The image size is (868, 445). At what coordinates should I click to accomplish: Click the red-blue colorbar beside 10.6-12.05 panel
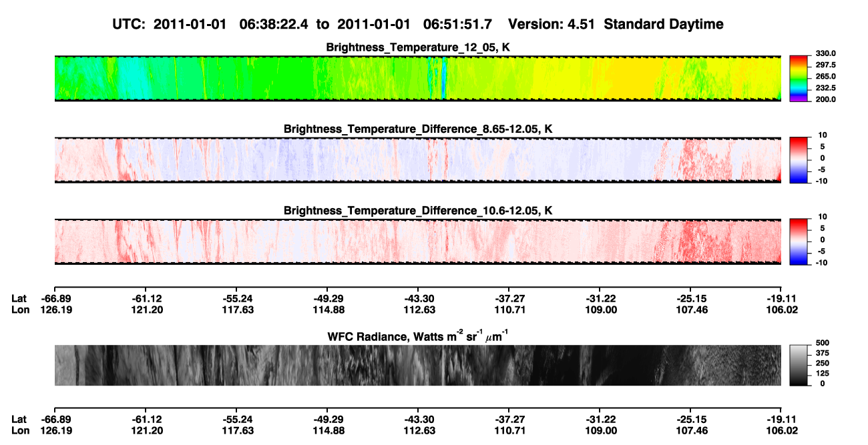[x=799, y=242]
